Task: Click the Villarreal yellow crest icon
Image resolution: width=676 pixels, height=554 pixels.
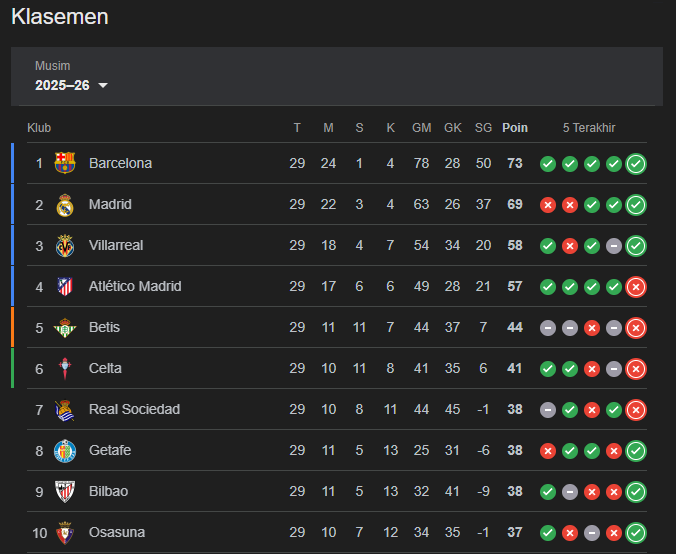Action: (x=65, y=245)
